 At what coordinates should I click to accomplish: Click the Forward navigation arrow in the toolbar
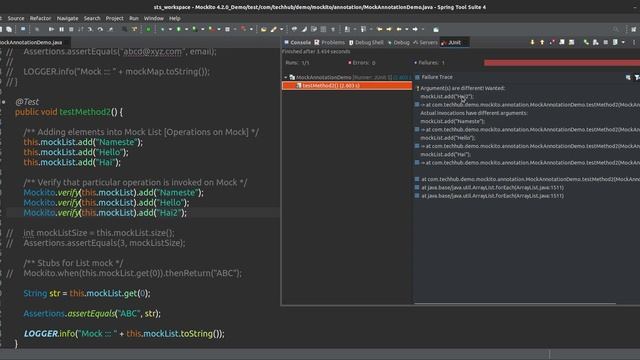[x=415, y=29]
